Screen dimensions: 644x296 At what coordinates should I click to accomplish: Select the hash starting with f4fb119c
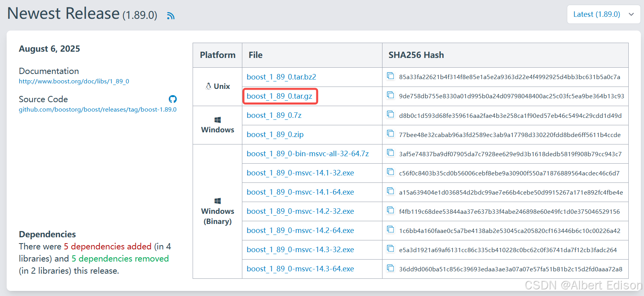(509, 211)
